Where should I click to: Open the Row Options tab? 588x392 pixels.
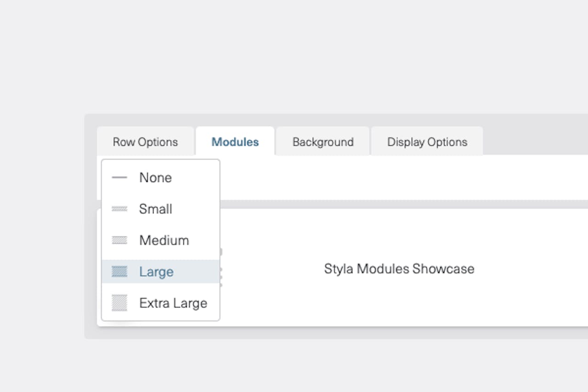point(145,142)
